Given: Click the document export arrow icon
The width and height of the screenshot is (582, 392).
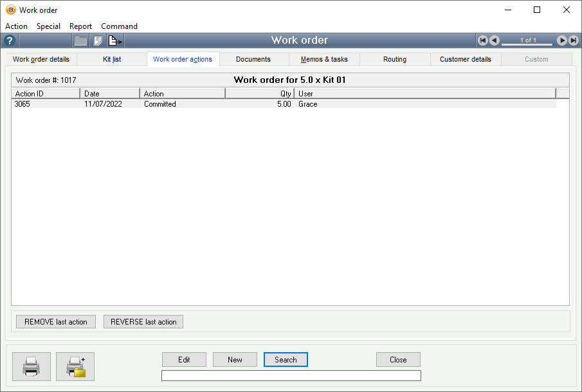Looking at the screenshot, I should tap(115, 40).
